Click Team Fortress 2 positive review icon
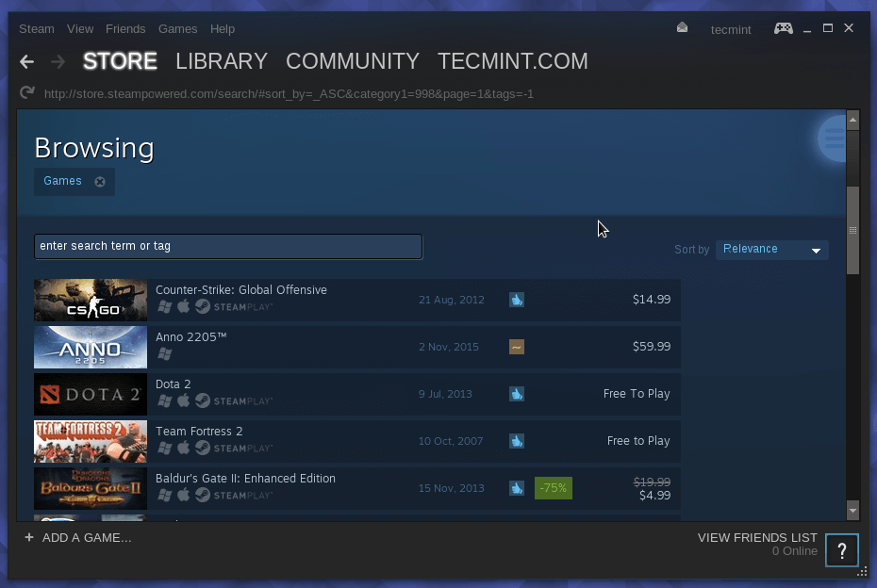Screen dimensions: 877x588 pyautogui.click(x=516, y=441)
